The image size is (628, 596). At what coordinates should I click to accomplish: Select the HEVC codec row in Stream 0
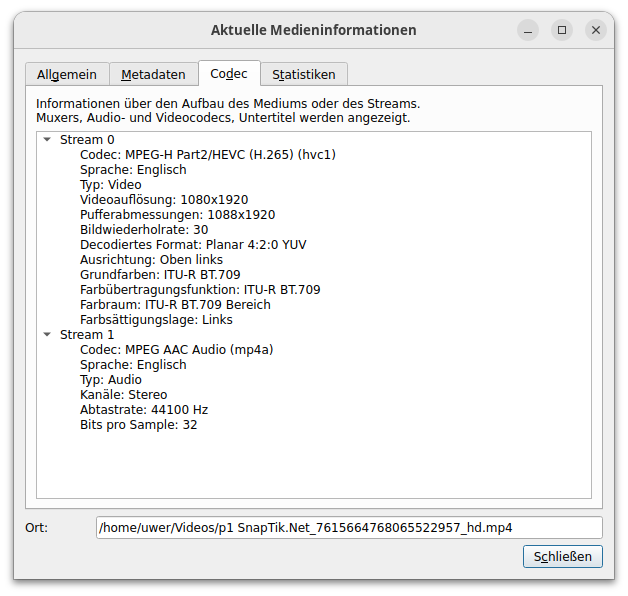click(207, 155)
